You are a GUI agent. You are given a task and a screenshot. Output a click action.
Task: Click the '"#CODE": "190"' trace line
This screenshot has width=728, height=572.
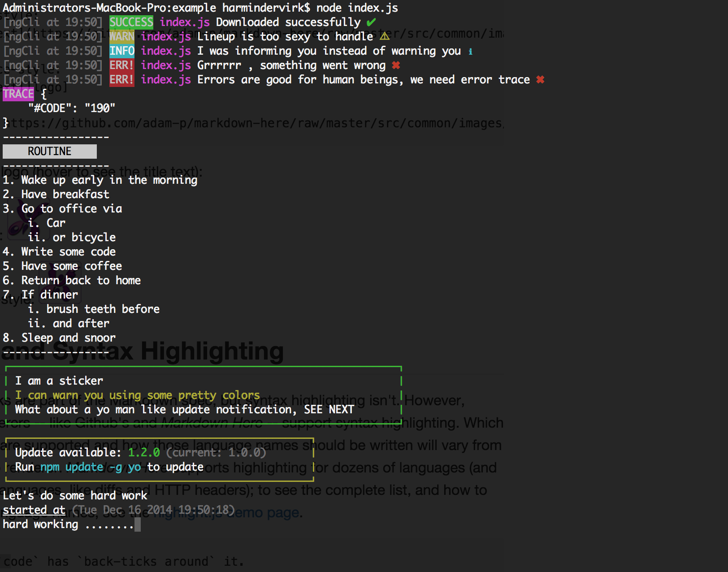(x=72, y=108)
